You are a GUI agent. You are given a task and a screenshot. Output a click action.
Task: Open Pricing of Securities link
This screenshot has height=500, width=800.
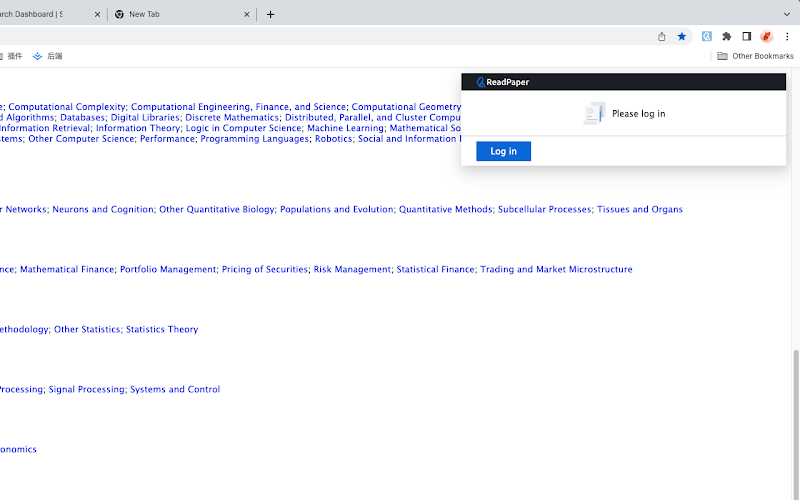pyautogui.click(x=265, y=269)
